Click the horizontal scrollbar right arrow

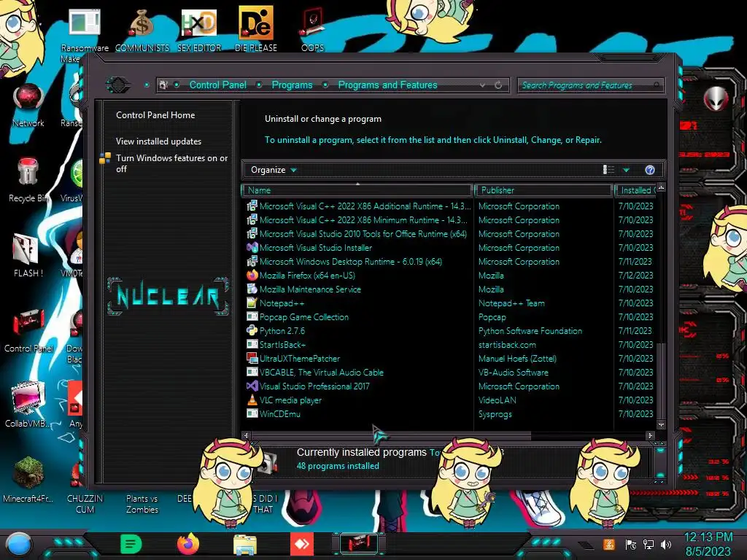[x=650, y=435]
